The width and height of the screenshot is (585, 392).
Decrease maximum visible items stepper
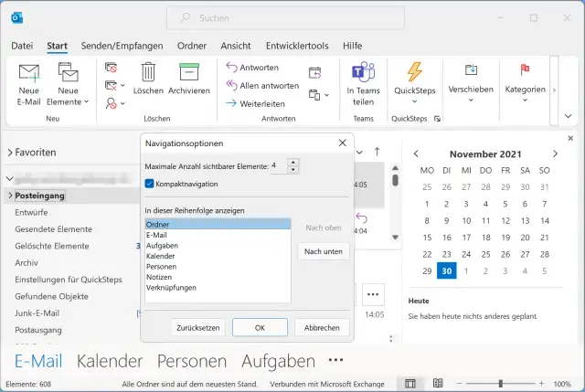click(293, 169)
